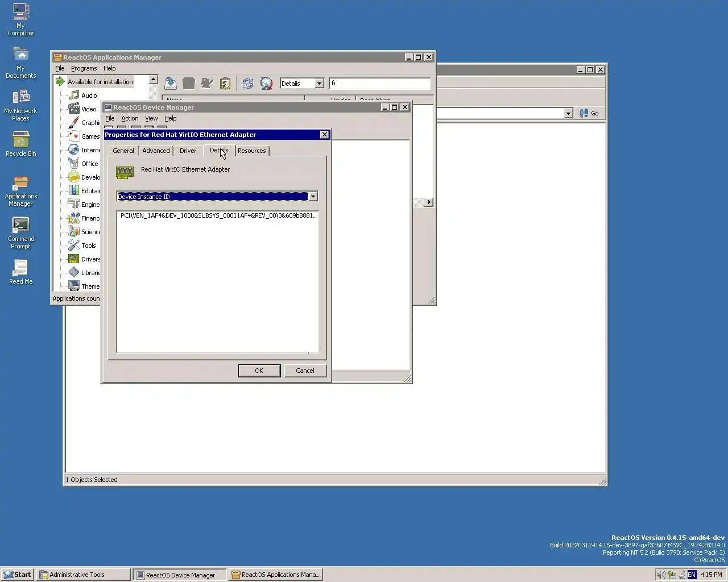Select the Video category in Applications Manager
Image resolution: width=728 pixels, height=582 pixels.
click(x=89, y=109)
